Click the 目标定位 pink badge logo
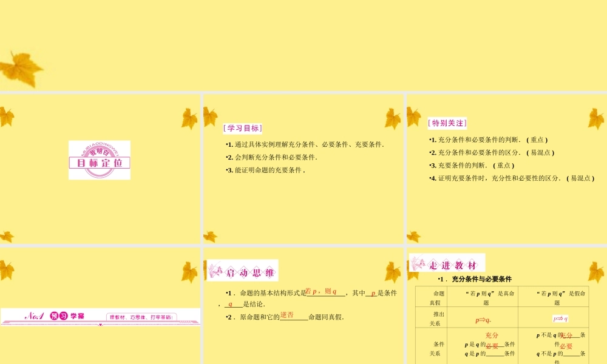607x364 pixels. [x=99, y=160]
